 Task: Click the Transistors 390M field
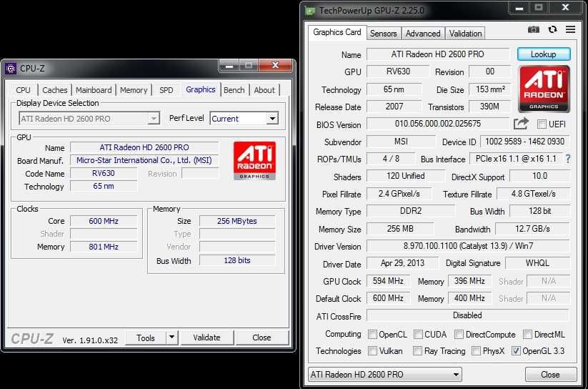(x=489, y=107)
